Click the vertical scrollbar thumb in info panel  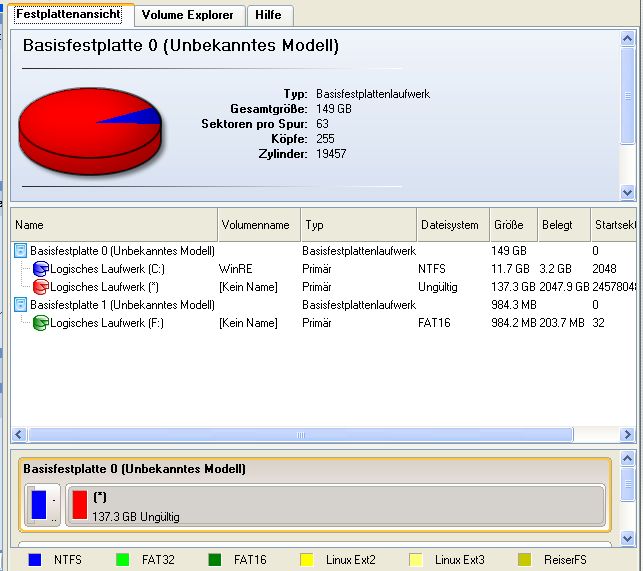pos(627,95)
